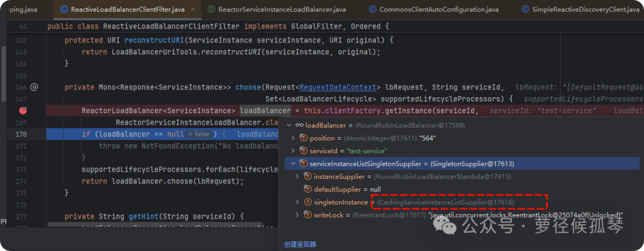
Task: Click the interface icon on ReactorServiceInstanceLoadBalancer.java tab
Action: coord(212,9)
